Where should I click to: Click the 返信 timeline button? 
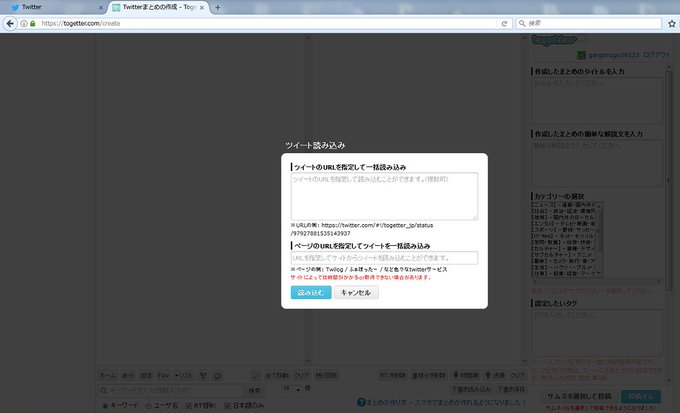(x=146, y=375)
